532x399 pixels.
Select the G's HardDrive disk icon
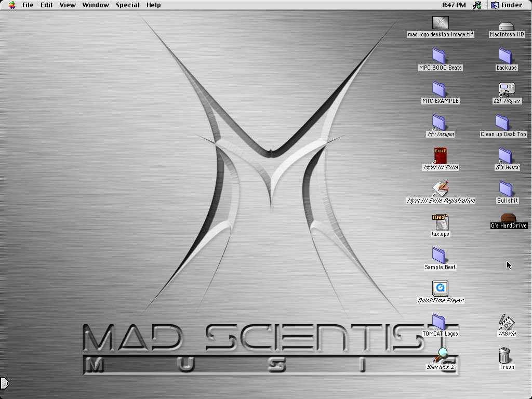[508, 217]
